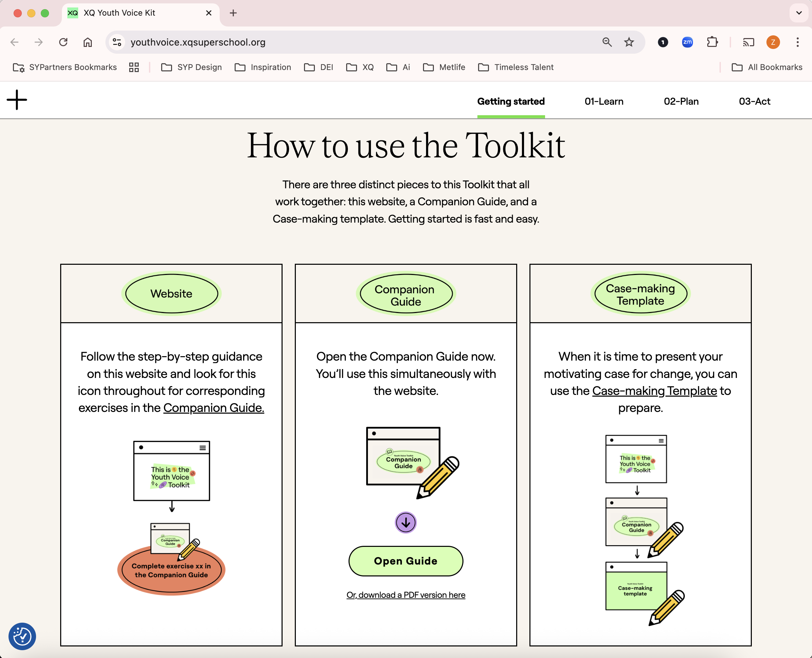Image resolution: width=812 pixels, height=658 pixels.
Task: Click the cast media icon in toolbar
Action: point(748,42)
